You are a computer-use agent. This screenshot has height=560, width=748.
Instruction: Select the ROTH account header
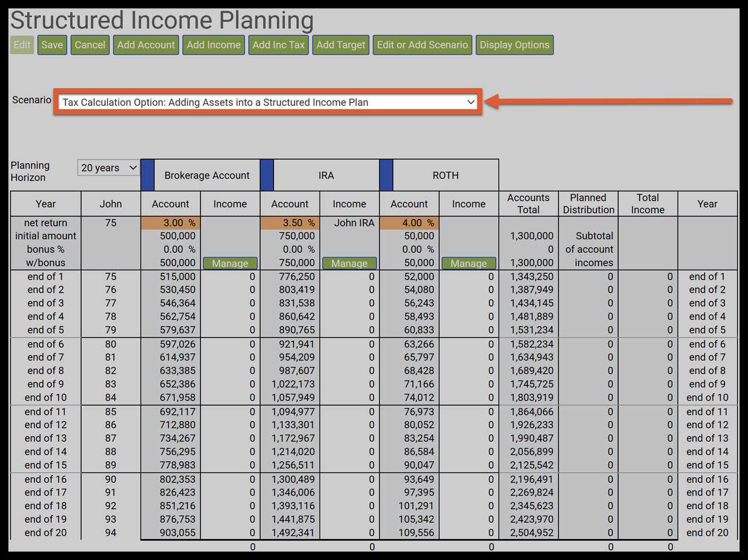point(446,175)
